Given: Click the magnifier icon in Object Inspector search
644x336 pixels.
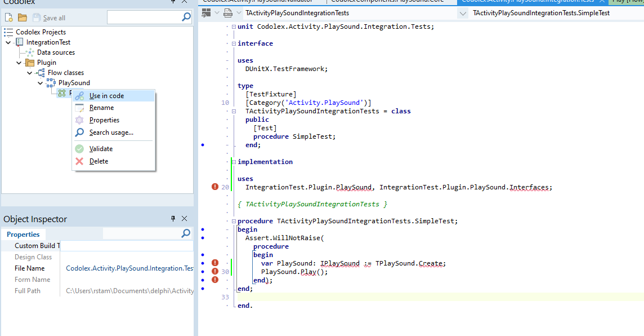Looking at the screenshot, I should (186, 233).
